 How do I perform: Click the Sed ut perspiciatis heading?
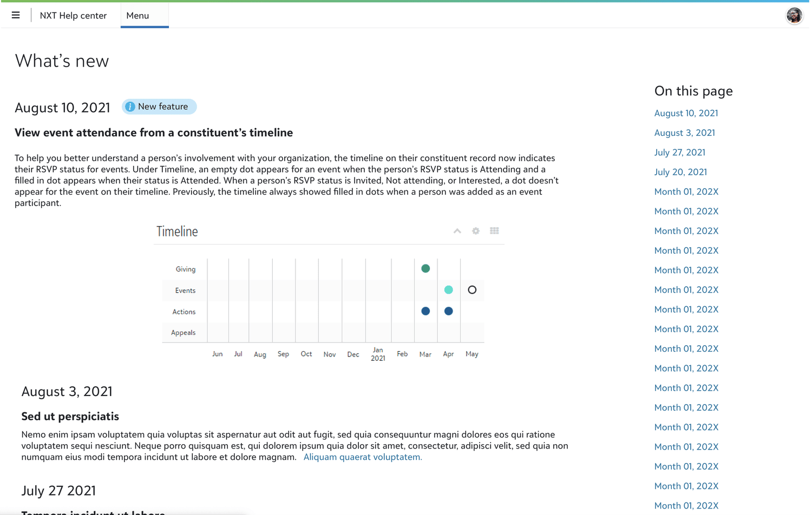point(70,417)
